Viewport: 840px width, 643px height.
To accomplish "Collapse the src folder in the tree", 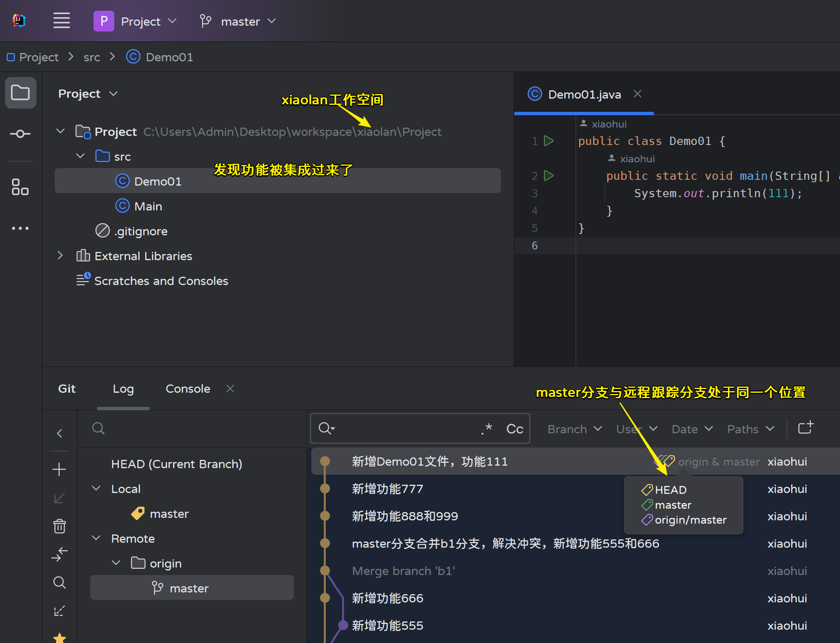I will [81, 156].
